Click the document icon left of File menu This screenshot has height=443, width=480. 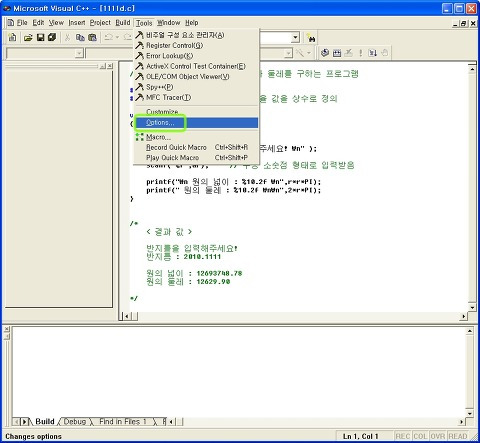point(11,23)
